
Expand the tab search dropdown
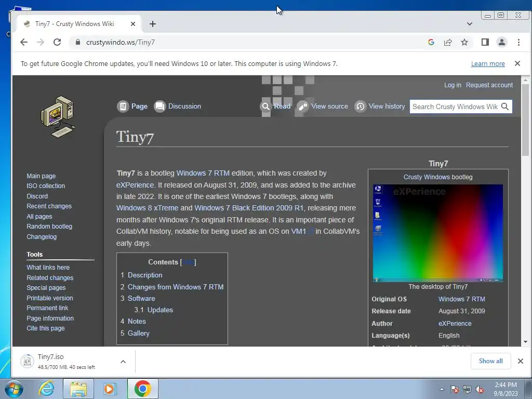470,24
